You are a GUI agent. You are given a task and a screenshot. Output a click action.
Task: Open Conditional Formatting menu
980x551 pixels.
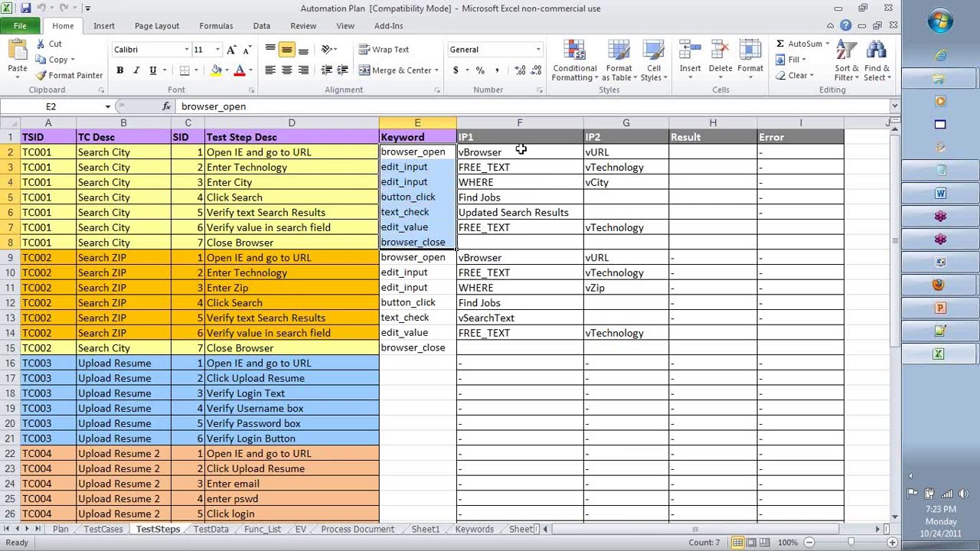(575, 60)
